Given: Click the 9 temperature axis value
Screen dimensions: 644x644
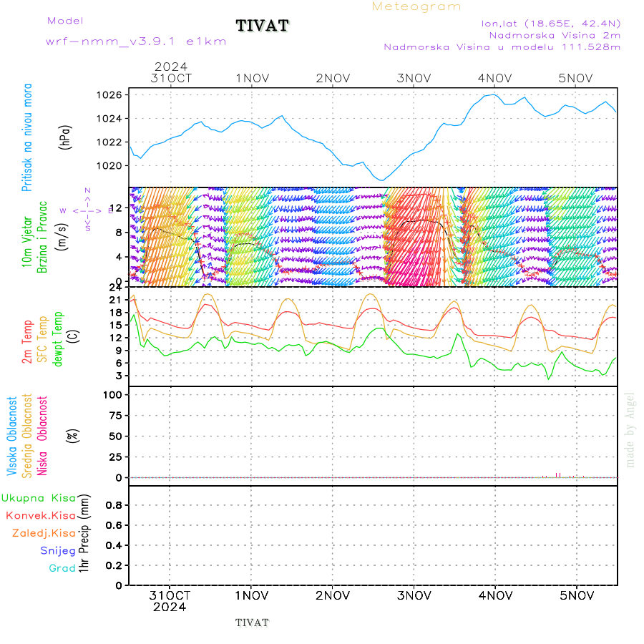Looking at the screenshot, I should point(119,351).
